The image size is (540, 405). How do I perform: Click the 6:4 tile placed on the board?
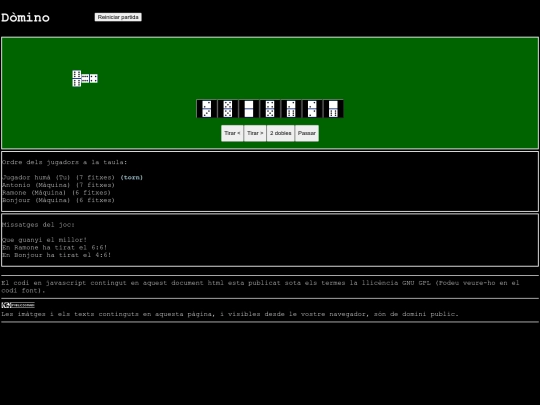(x=90, y=79)
